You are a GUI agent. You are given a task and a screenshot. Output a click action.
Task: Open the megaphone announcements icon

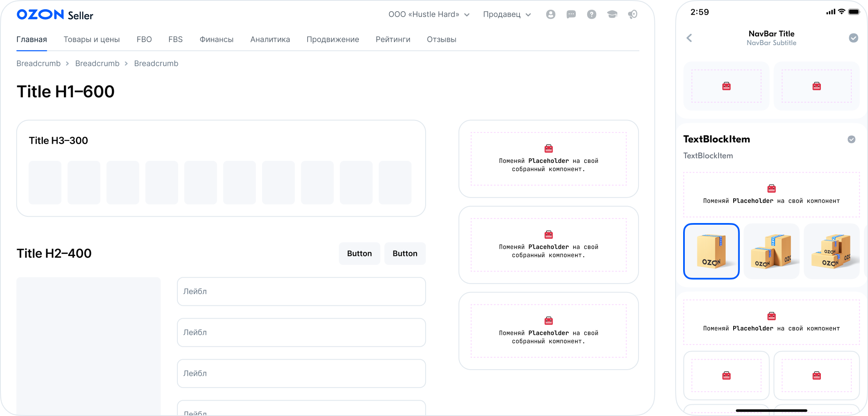(x=633, y=14)
